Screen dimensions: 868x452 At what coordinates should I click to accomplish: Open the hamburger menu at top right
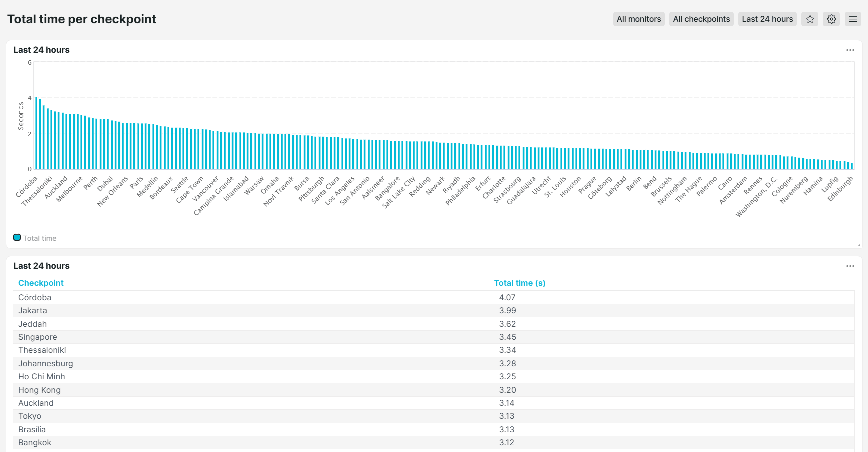coord(852,19)
